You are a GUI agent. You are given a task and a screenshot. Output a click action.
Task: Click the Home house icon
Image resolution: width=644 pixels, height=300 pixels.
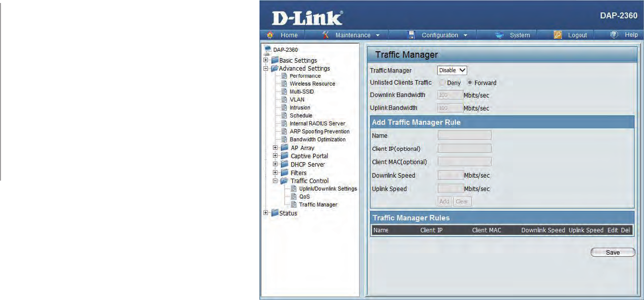270,35
